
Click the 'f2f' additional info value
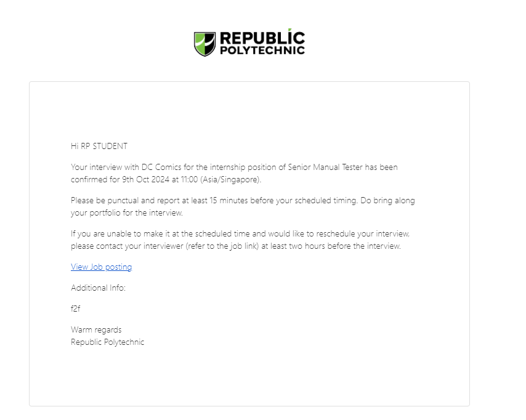click(76, 309)
